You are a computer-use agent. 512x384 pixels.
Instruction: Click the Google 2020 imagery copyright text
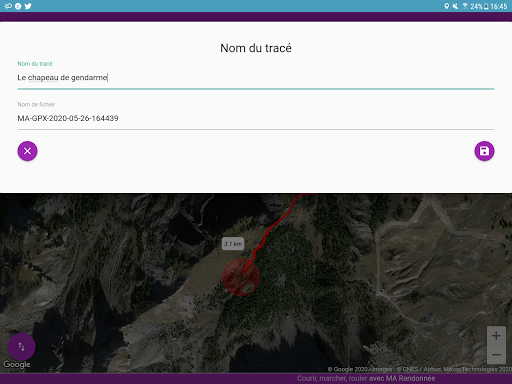(x=419, y=369)
